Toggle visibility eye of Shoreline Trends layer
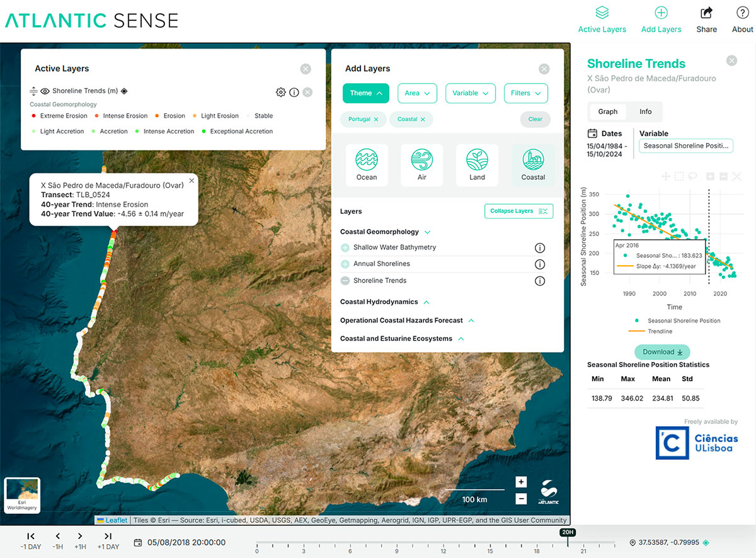This screenshot has height=558, width=756. [45, 91]
